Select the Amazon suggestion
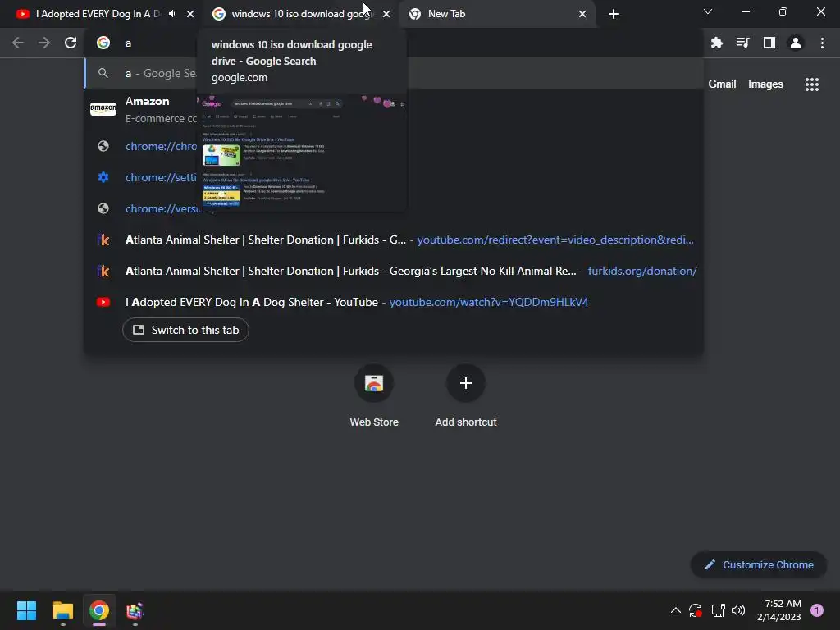The width and height of the screenshot is (840, 630). tap(394, 109)
